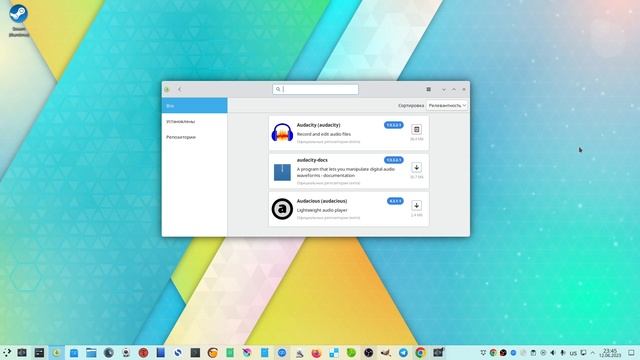Open the dark terminal icon in taskbar
Screen dimensions: 640x360
point(195,352)
